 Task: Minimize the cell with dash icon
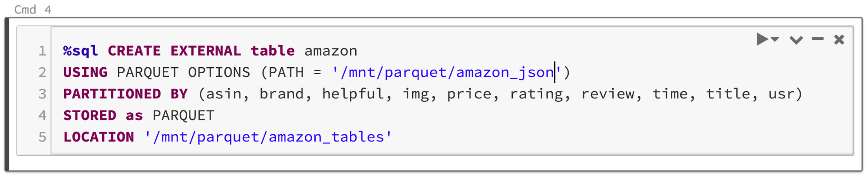coord(818,39)
